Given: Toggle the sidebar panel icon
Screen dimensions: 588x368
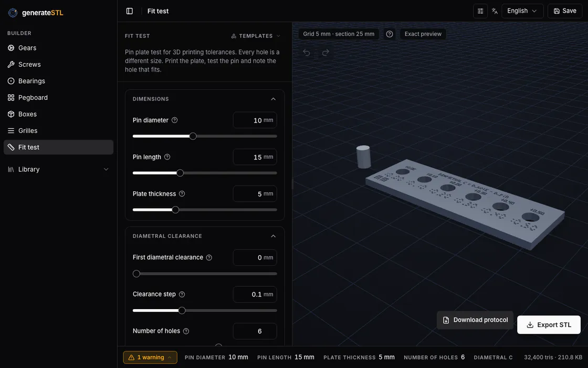Looking at the screenshot, I should (x=129, y=11).
